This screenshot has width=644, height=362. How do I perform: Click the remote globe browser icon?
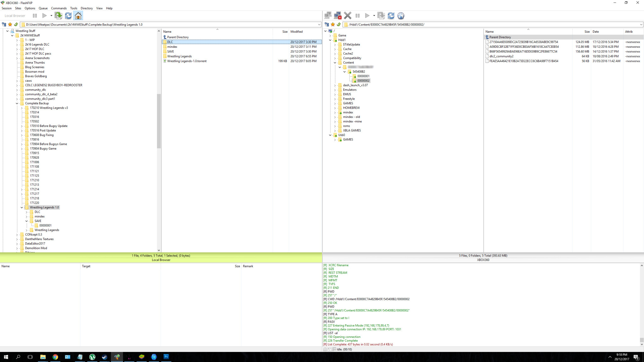tap(401, 16)
